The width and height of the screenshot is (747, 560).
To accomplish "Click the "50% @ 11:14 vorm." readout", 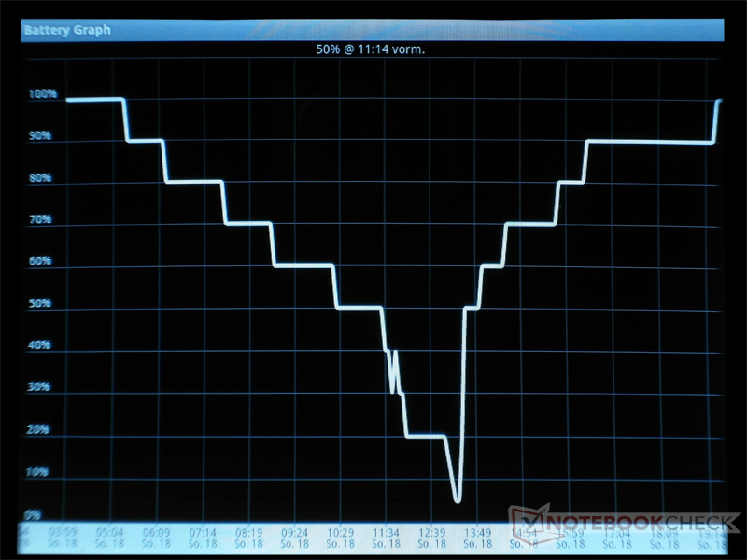I will pos(370,49).
